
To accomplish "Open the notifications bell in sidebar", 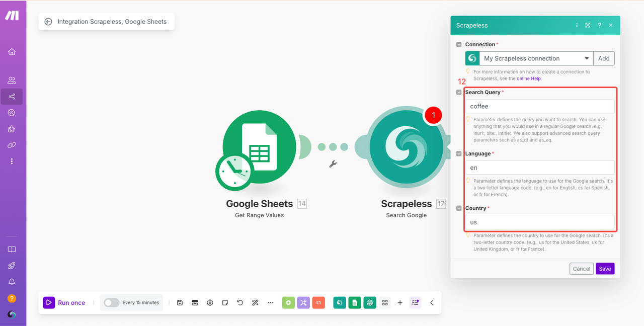I will tap(12, 282).
